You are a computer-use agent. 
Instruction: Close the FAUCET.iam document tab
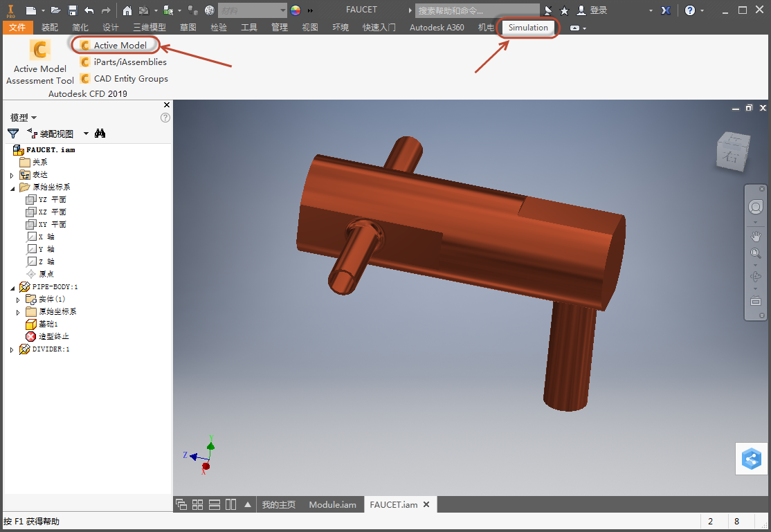[x=426, y=504]
